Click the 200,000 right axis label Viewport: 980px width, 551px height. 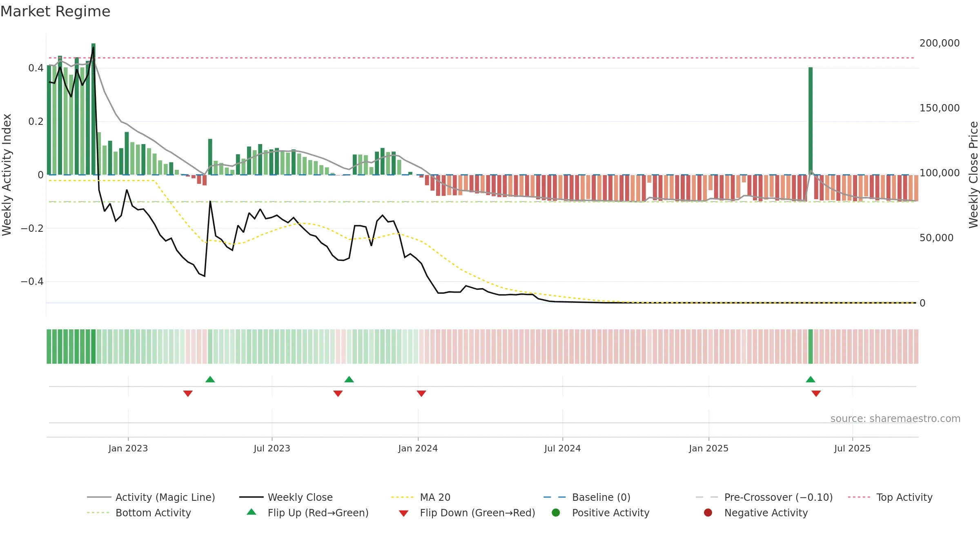pyautogui.click(x=940, y=43)
